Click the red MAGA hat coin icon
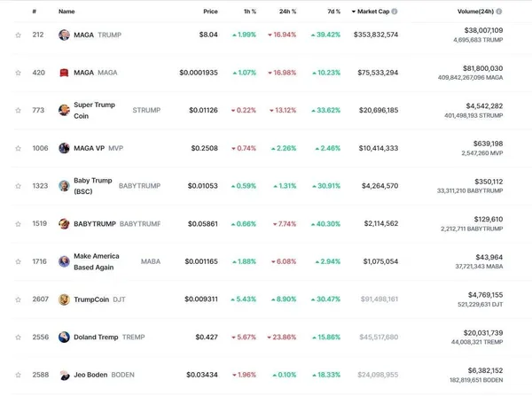 point(64,73)
